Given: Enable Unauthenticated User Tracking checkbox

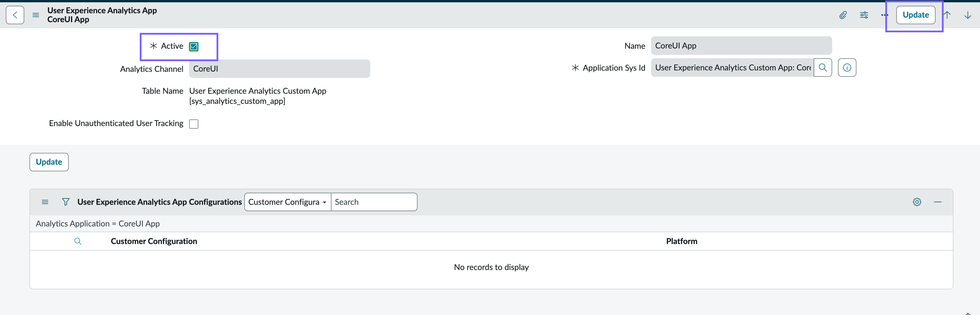Looking at the screenshot, I should (x=194, y=124).
